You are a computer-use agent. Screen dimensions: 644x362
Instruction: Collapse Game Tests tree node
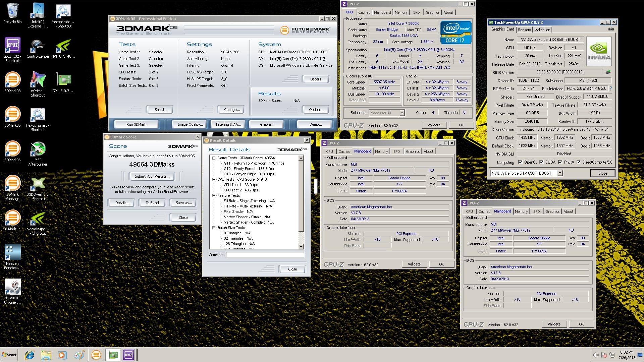tap(214, 158)
